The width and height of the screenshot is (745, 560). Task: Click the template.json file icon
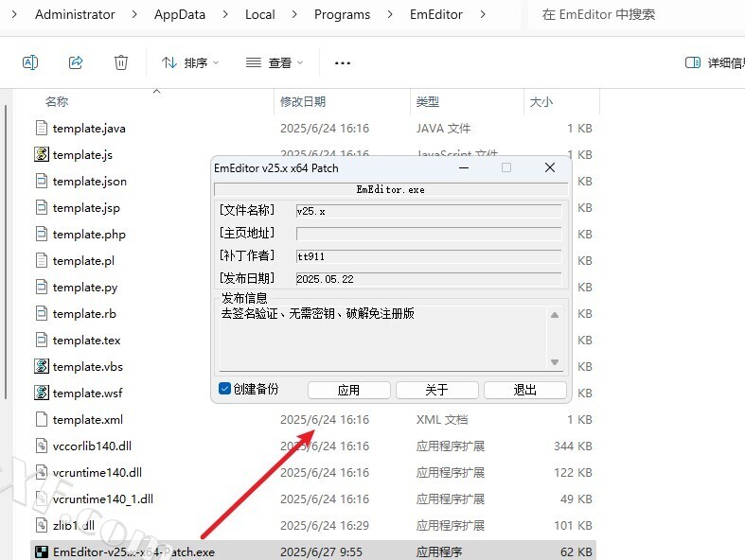[42, 181]
